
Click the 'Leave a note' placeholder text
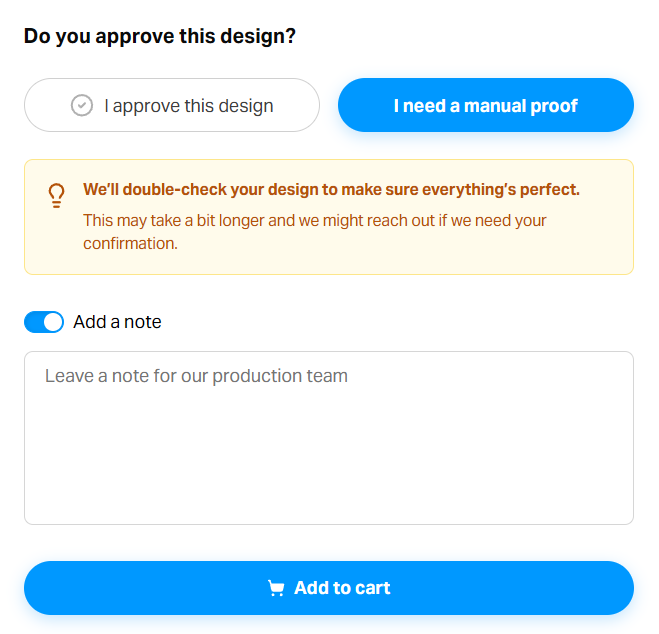click(196, 376)
